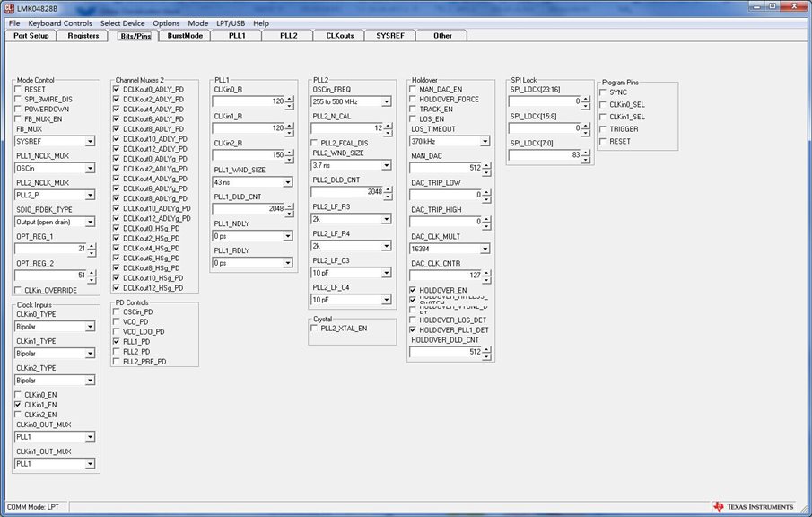The width and height of the screenshot is (812, 517).
Task: Enable FB_MUX_EN checkbox
Action: pos(18,118)
